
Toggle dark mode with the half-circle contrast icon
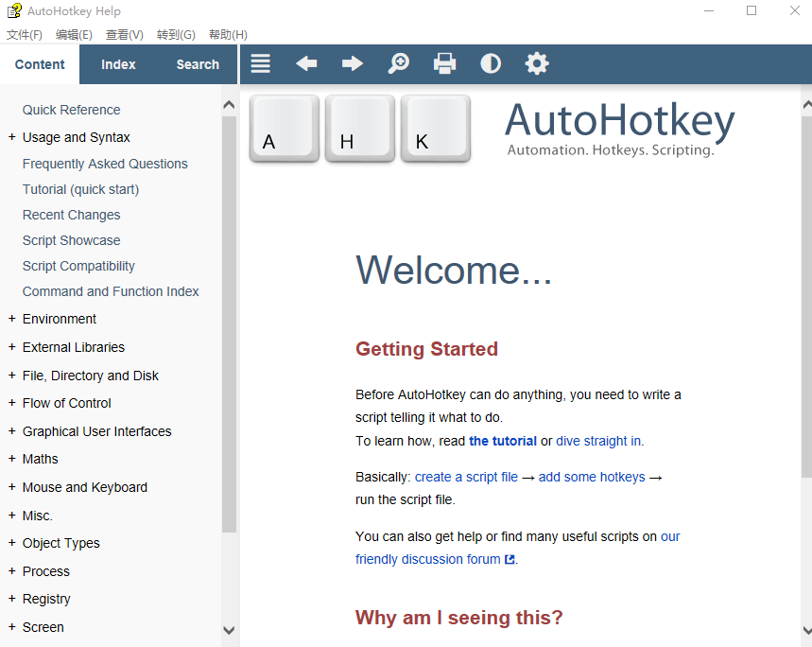491,64
